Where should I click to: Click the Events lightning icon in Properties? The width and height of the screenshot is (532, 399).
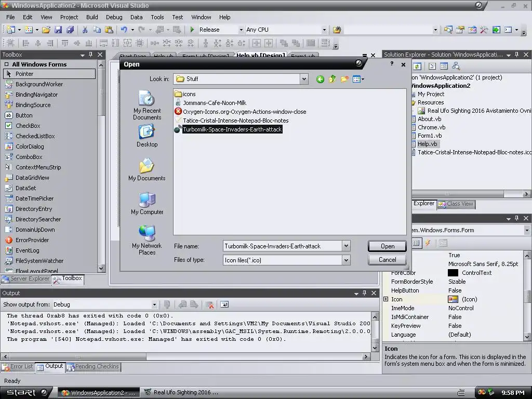coord(428,243)
